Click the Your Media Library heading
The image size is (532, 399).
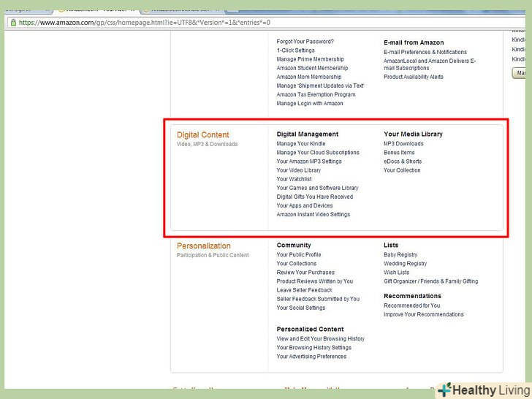[414, 134]
